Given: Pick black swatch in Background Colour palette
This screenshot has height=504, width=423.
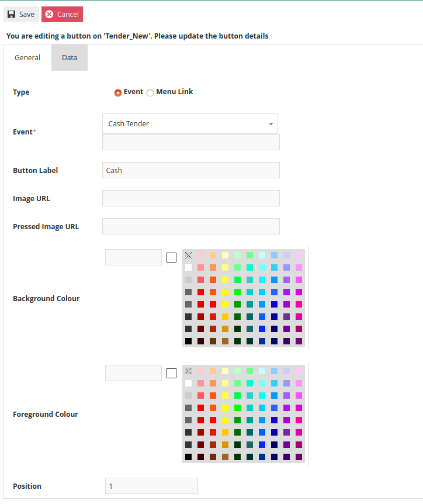Looking at the screenshot, I should tap(188, 341).
